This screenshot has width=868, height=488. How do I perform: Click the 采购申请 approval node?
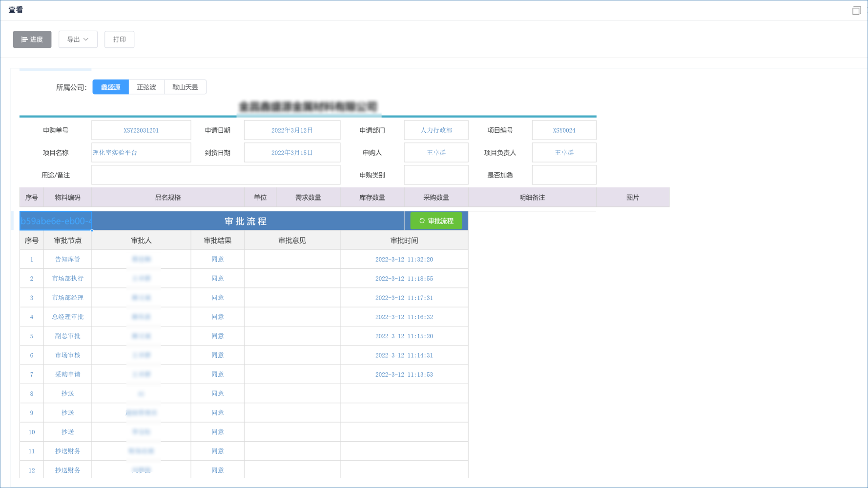(x=68, y=374)
